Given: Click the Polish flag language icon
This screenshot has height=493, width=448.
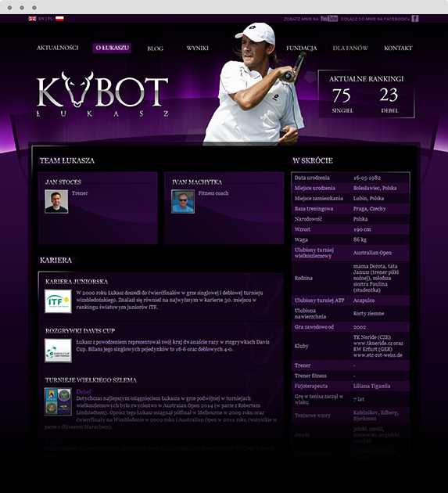Looking at the screenshot, I should click(x=59, y=19).
